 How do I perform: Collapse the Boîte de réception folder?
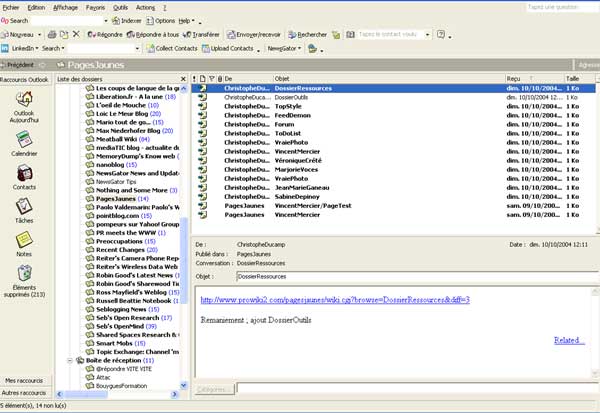point(71,360)
